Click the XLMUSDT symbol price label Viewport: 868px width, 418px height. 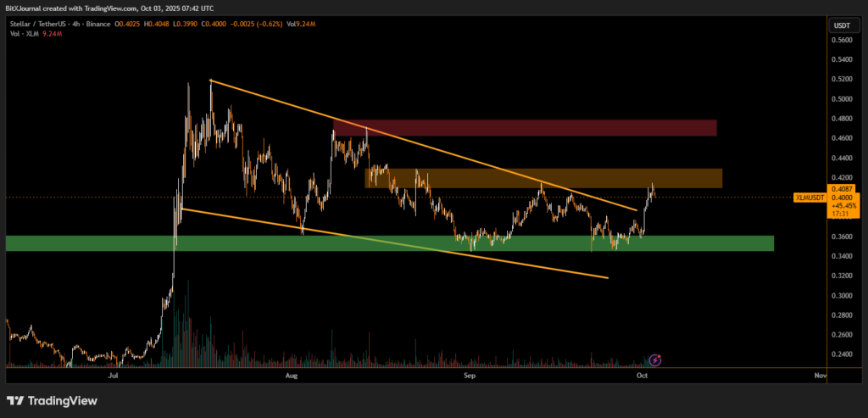tap(810, 198)
